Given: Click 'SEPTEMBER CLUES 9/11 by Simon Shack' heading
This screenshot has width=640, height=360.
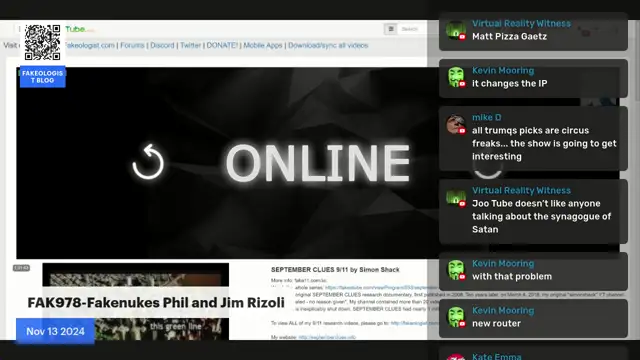Looking at the screenshot, I should point(335,269).
